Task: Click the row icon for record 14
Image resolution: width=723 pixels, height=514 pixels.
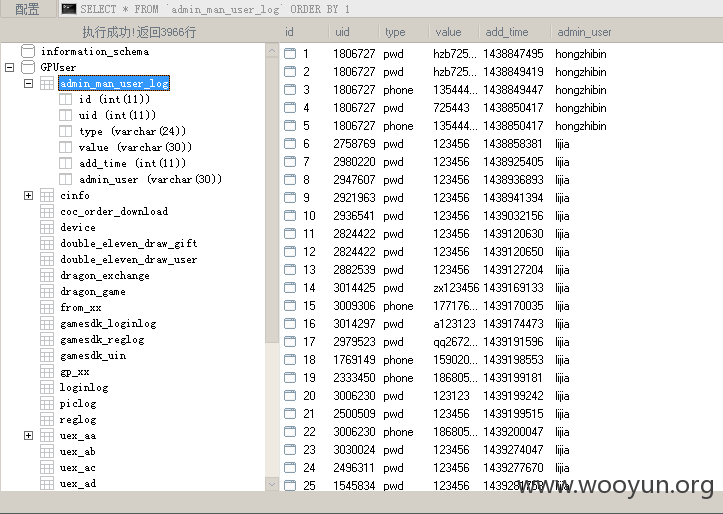Action: click(290, 288)
